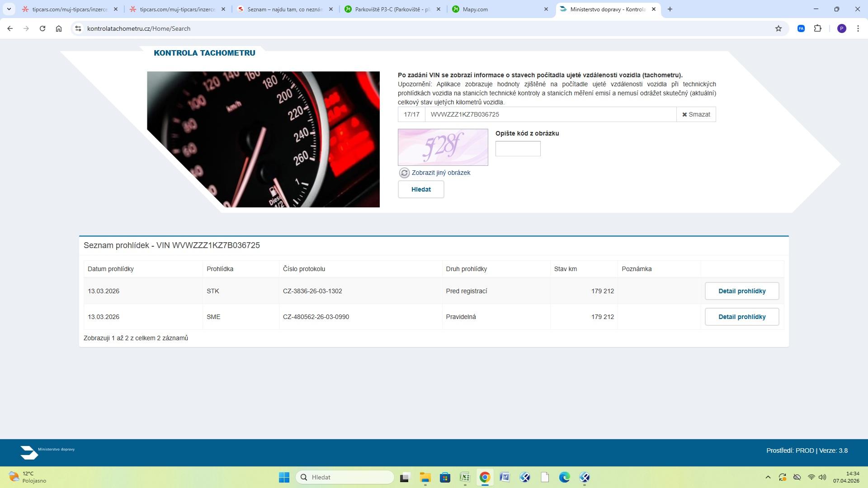
Task: Bookmark this page with the star icon
Action: [x=778, y=28]
